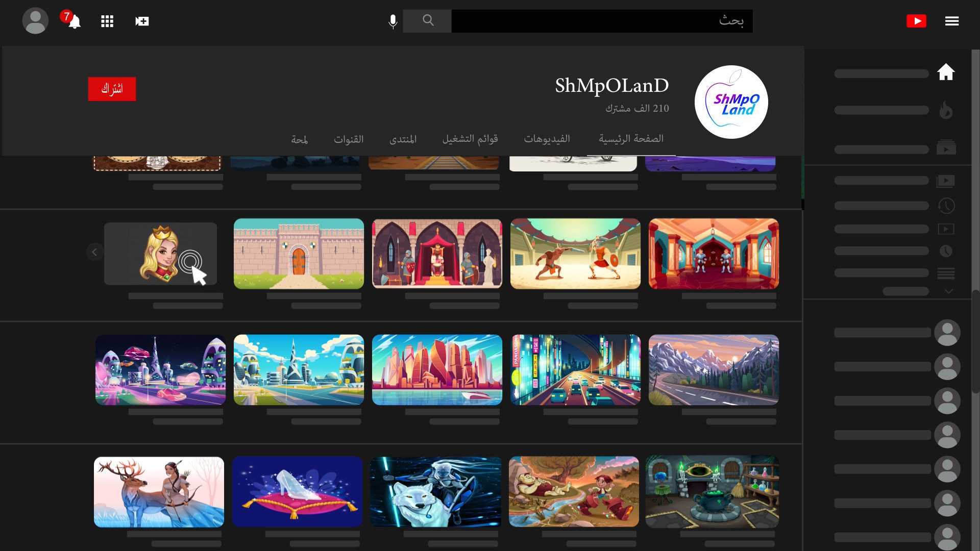Open the قوائم التشغيل tab

[x=470, y=139]
